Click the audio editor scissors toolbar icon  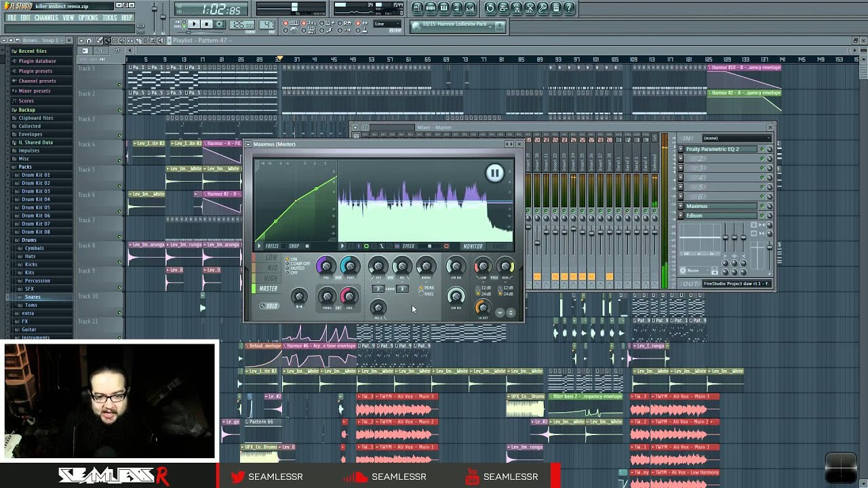click(530, 8)
